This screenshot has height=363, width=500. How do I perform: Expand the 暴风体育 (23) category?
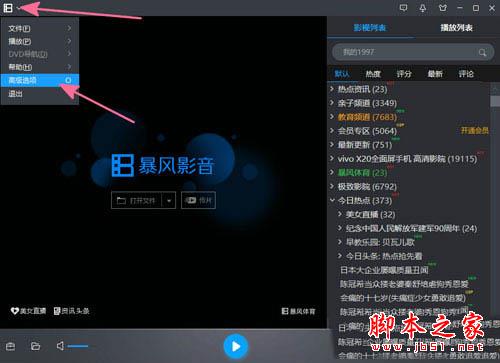click(x=332, y=172)
